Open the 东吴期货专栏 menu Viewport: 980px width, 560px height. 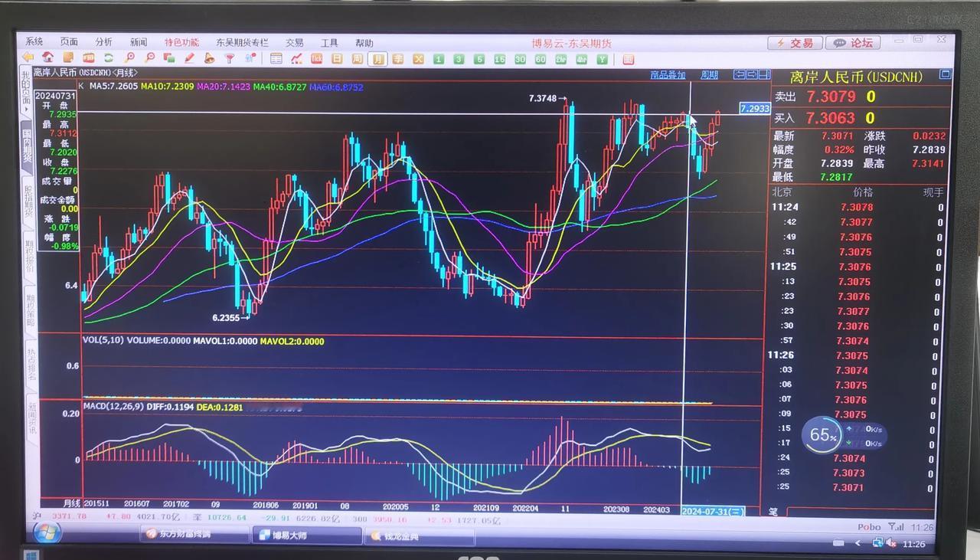[x=242, y=43]
